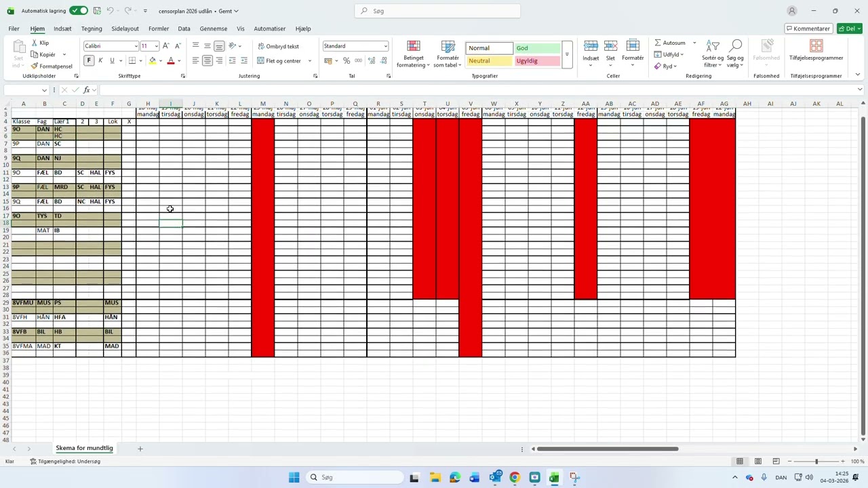The height and width of the screenshot is (488, 868).
Task: Click the decrease decimals icon
Action: (384, 61)
